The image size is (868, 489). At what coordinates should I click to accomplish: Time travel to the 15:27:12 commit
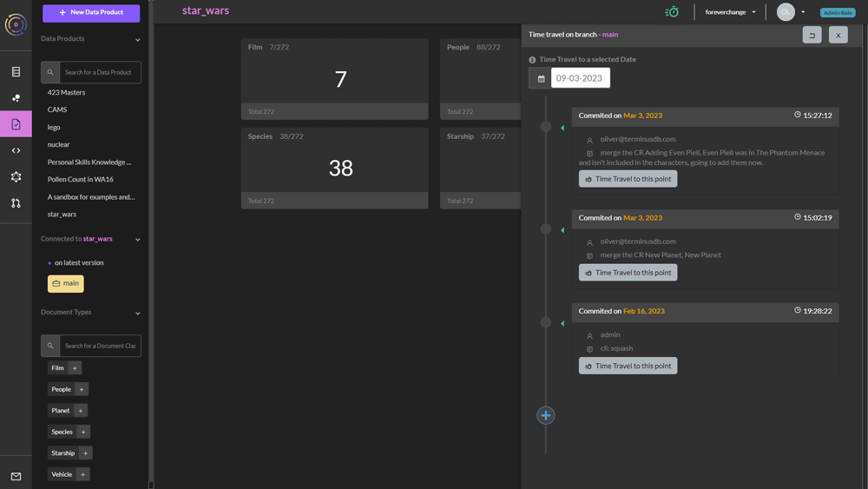628,179
